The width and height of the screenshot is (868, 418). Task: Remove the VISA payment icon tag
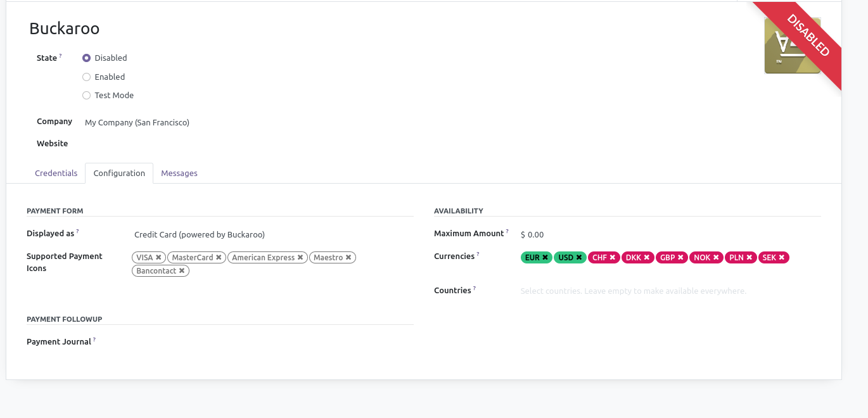pos(158,257)
